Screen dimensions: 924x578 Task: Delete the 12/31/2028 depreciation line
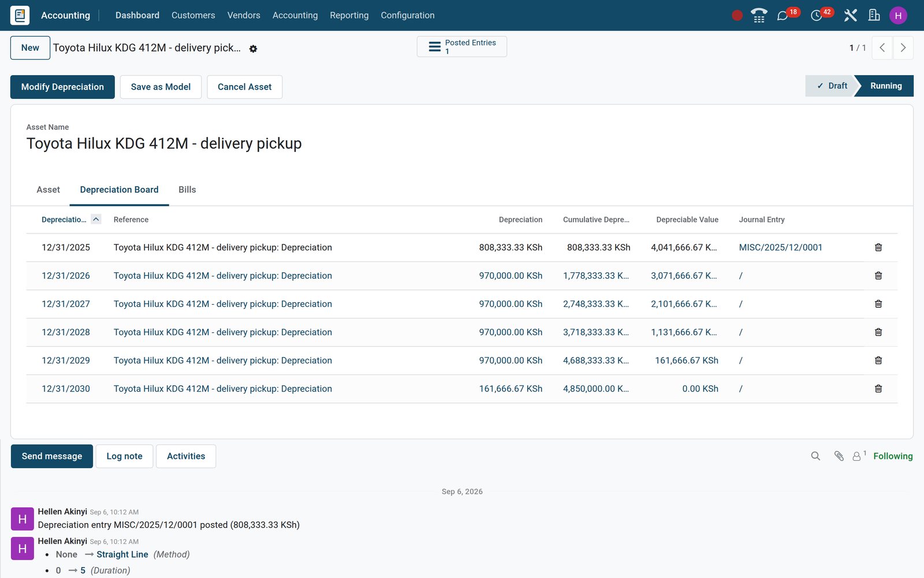coord(878,332)
